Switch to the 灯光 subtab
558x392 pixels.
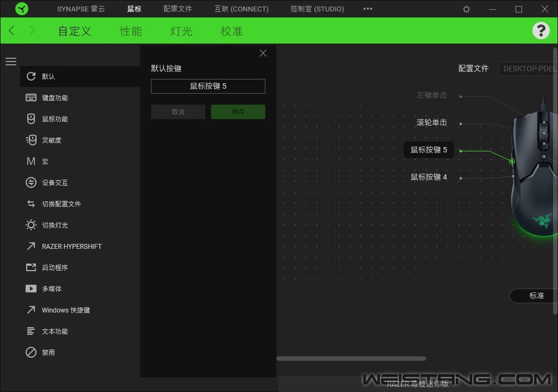tap(181, 31)
